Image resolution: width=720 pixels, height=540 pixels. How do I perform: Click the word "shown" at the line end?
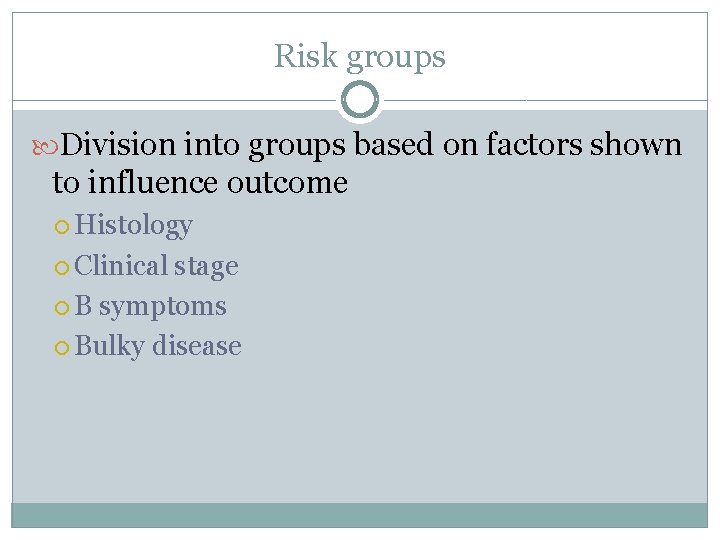click(x=636, y=146)
